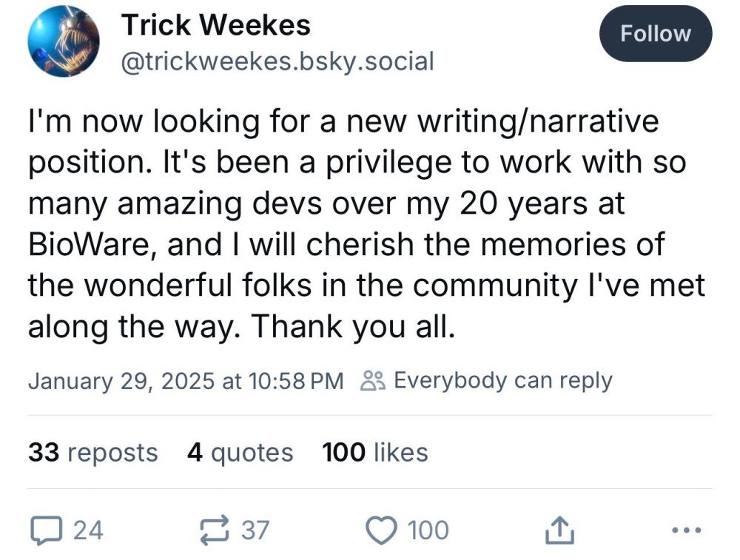
Task: Open the Trick Weekes display name
Action: pyautogui.click(x=215, y=25)
